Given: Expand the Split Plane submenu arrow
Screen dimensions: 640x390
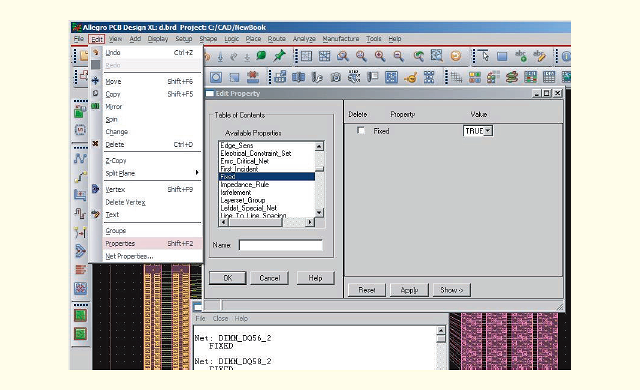Looking at the screenshot, I should 197,173.
